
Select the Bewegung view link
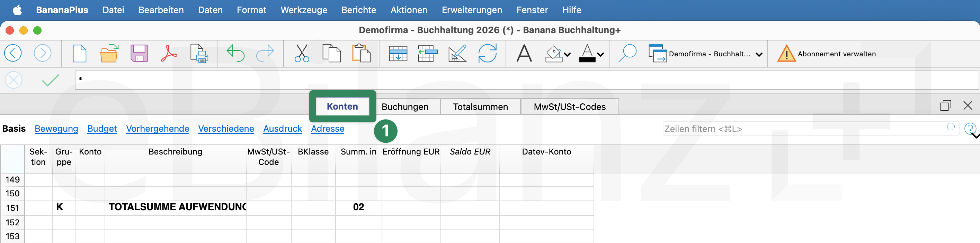click(x=56, y=129)
